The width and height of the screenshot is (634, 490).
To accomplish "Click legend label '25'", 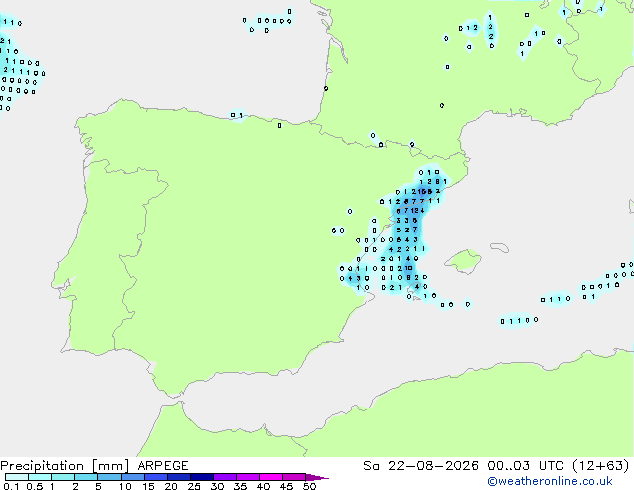I will coord(194,486).
